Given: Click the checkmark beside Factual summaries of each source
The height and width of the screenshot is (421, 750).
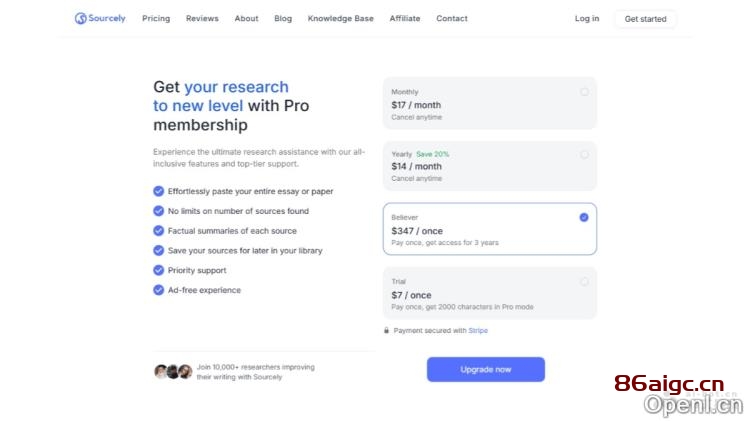Looking at the screenshot, I should [158, 231].
